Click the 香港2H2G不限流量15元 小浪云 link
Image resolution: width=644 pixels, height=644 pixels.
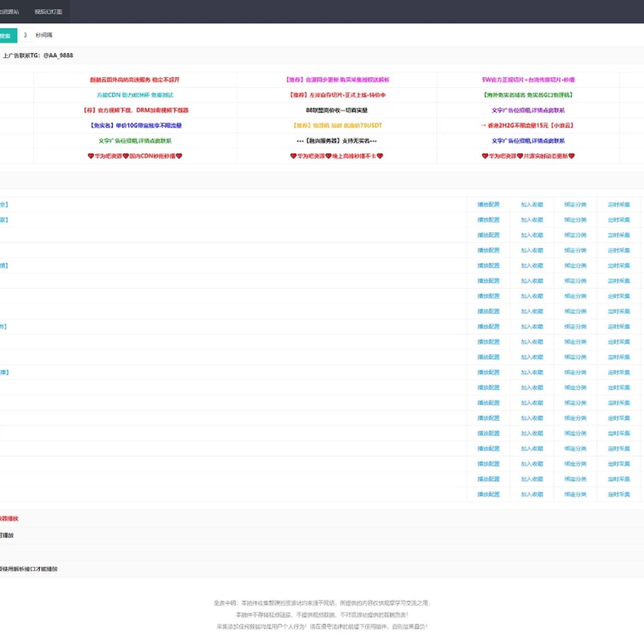[527, 126]
